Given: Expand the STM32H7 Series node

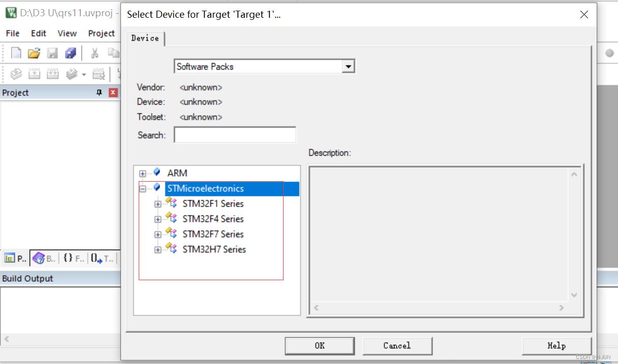Looking at the screenshot, I should click(158, 250).
